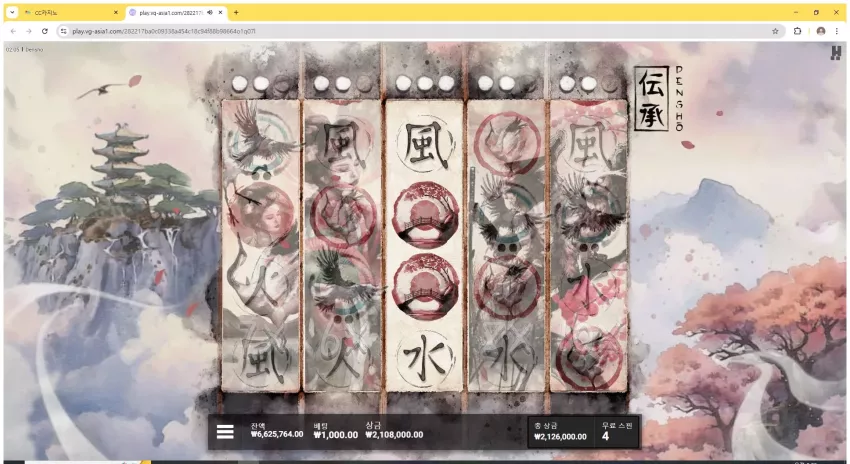The height and width of the screenshot is (464, 850).
Task: Click the Hacksaw logo in the game corner
Action: (x=835, y=53)
